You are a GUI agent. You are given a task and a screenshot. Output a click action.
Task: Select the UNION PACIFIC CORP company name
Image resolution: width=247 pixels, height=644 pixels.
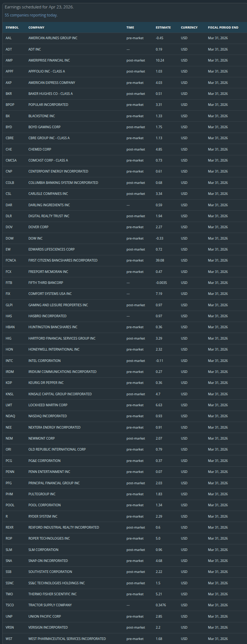(45, 617)
